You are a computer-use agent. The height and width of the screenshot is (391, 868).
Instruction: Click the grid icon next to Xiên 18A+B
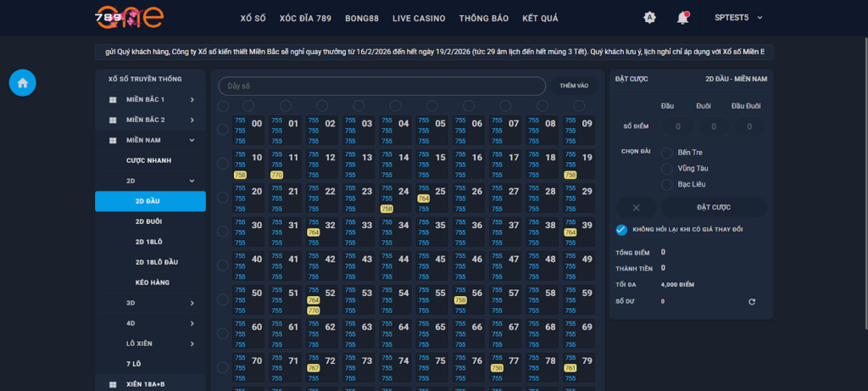point(112,384)
